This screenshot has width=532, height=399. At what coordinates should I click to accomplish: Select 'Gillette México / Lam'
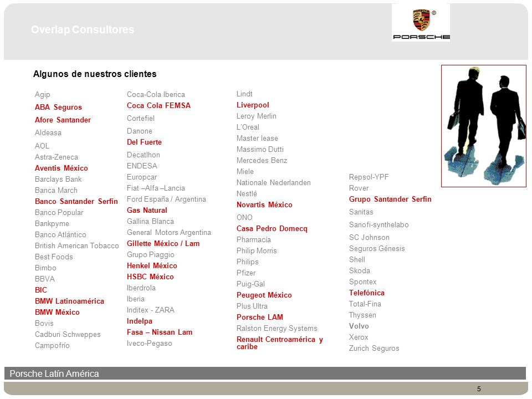pos(163,244)
